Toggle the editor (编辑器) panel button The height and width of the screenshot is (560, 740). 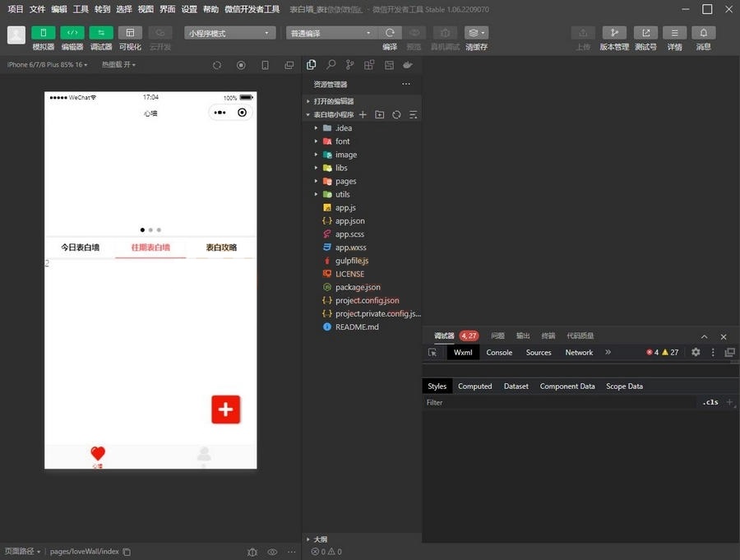coord(72,33)
